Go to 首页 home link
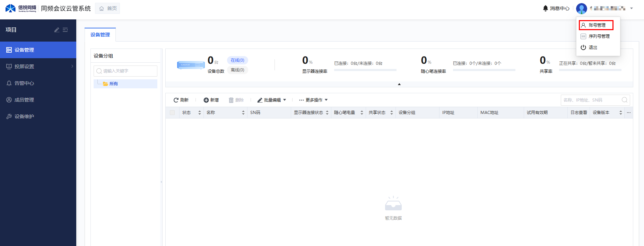Screen dimensions: 644x246 coord(108,8)
